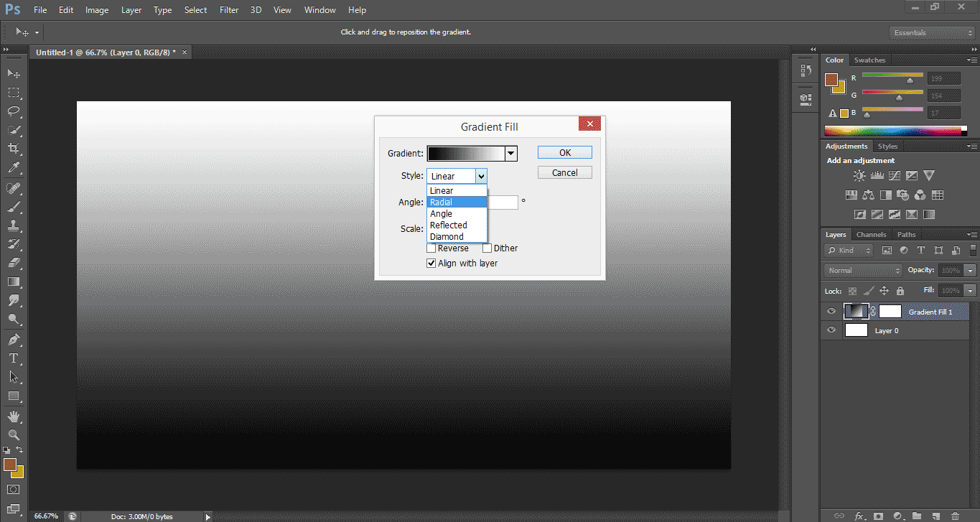
Task: Toggle lock image pixels brush icon
Action: point(868,291)
